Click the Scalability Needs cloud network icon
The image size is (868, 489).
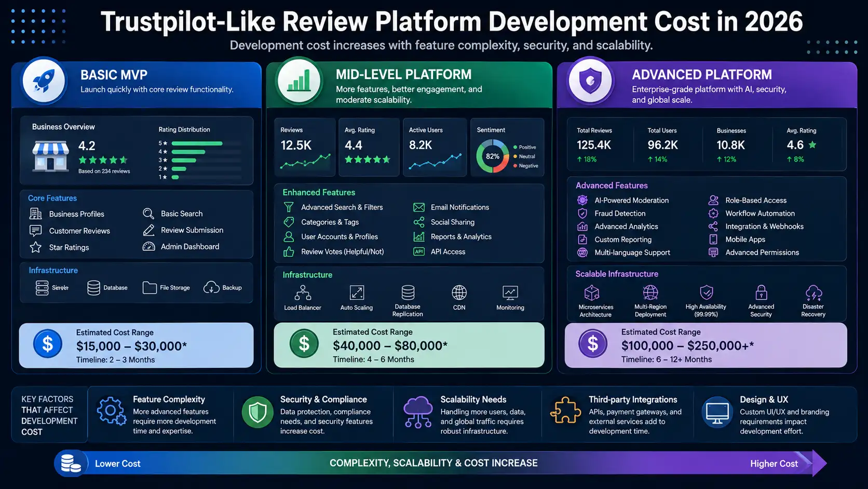click(418, 412)
